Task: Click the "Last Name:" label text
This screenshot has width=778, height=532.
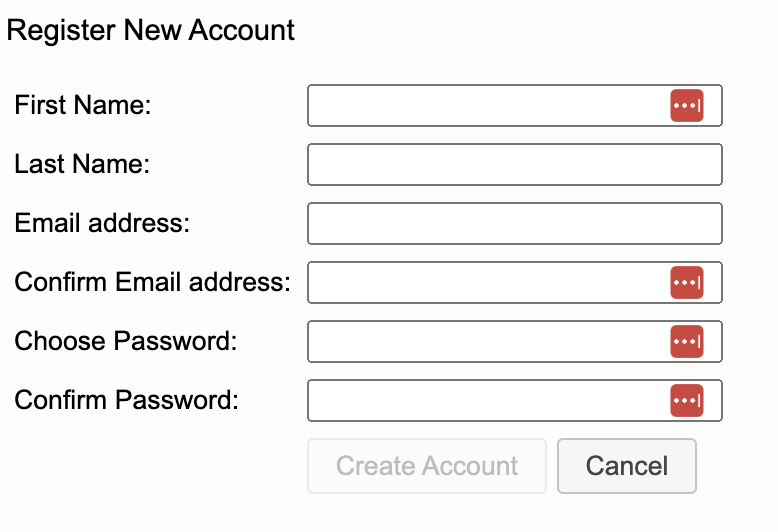Action: [x=82, y=164]
